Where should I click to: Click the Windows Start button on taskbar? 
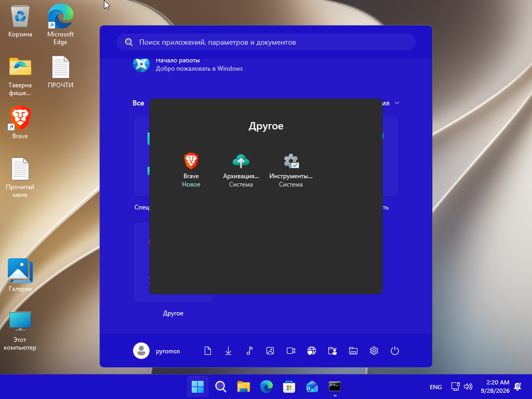[197, 387]
